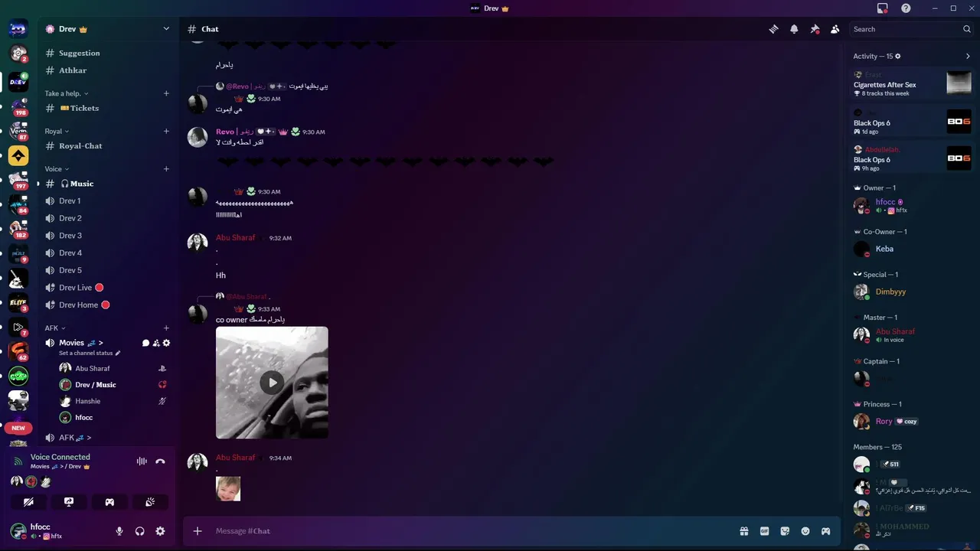Toggle headphones deafen in user panel
Viewport: 980px width, 551px height.
click(x=139, y=531)
